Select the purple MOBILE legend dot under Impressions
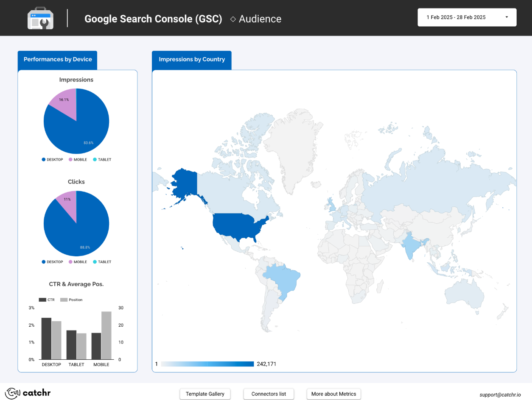This screenshot has height=400, width=532. (70, 159)
